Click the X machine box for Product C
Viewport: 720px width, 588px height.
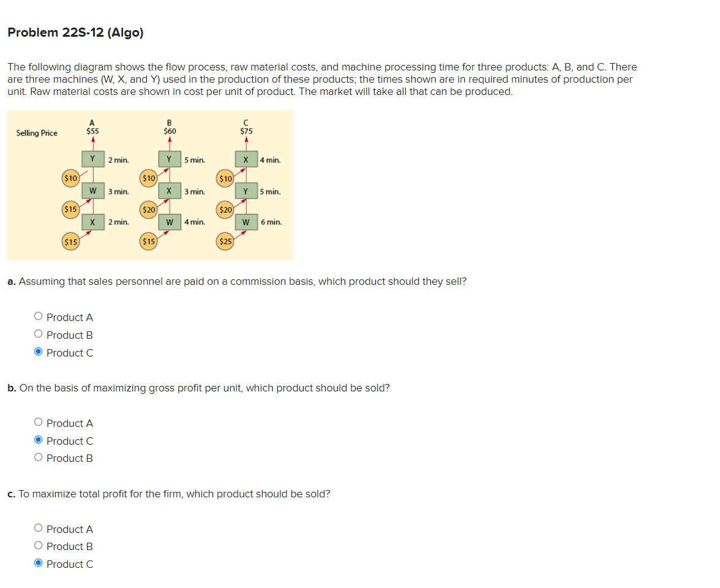coord(246,158)
